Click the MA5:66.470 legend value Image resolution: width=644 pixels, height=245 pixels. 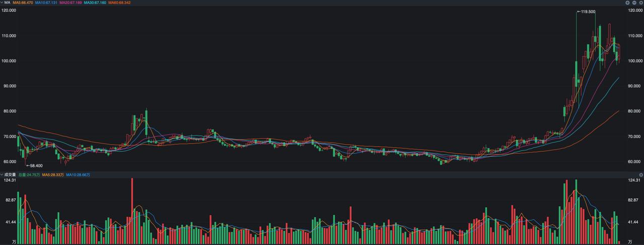[x=23, y=3]
